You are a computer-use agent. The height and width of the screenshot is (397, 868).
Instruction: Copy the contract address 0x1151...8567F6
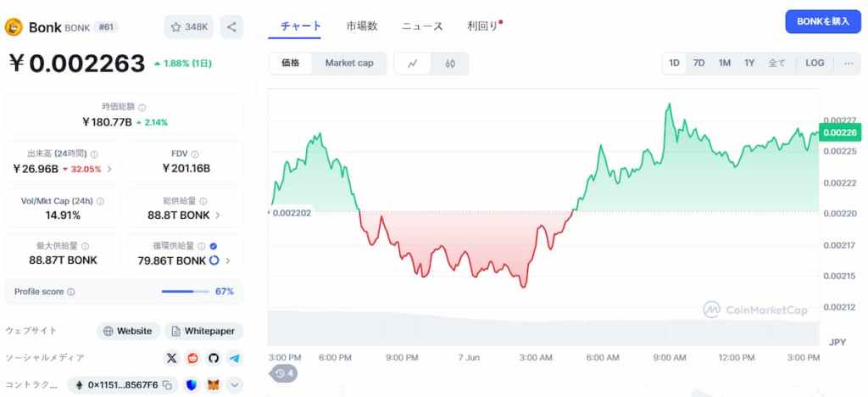(168, 385)
